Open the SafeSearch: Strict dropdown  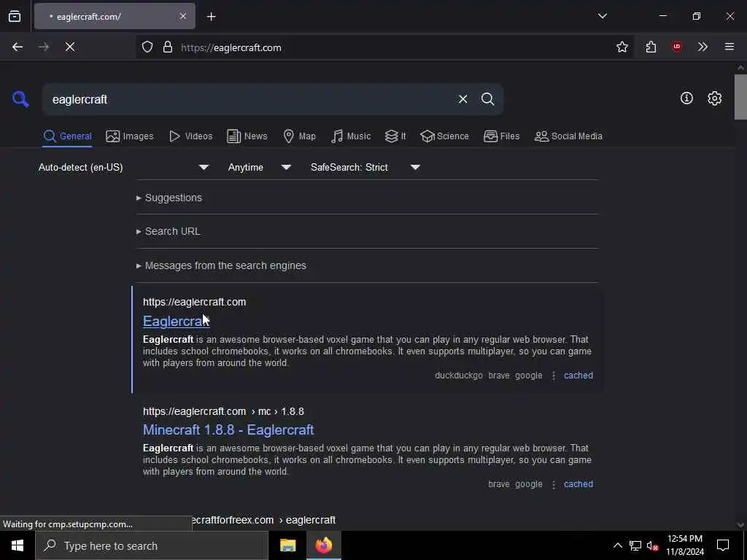[365, 167]
